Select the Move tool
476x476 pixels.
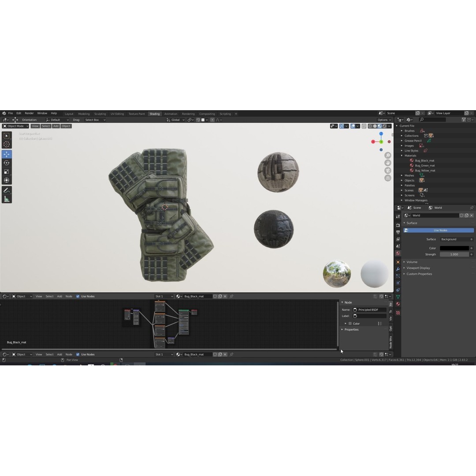click(x=7, y=154)
